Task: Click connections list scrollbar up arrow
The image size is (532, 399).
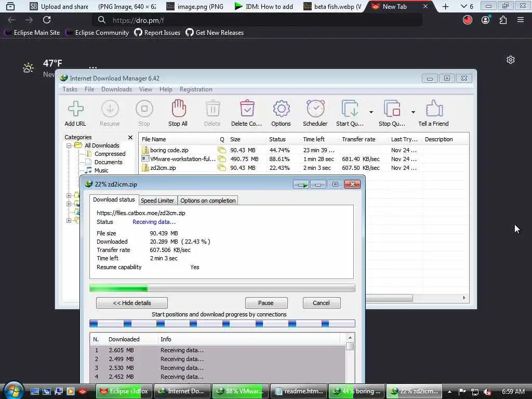Action: 350,338
